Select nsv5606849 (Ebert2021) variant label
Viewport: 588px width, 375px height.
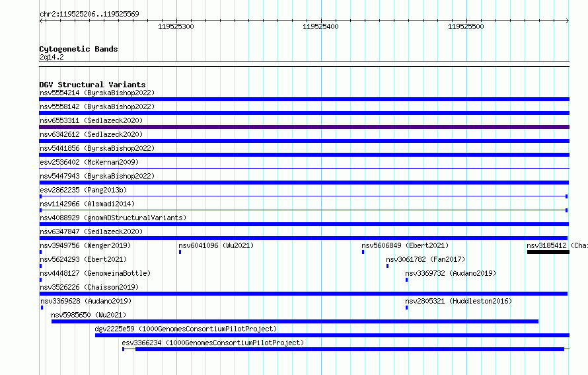click(405, 245)
